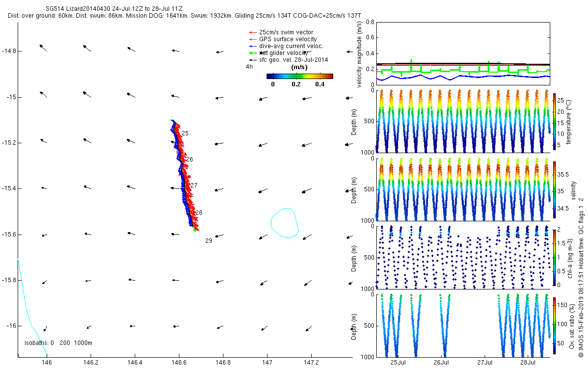Click the 'Dist. over ground: 60km' subtitle line

[x=185, y=16]
